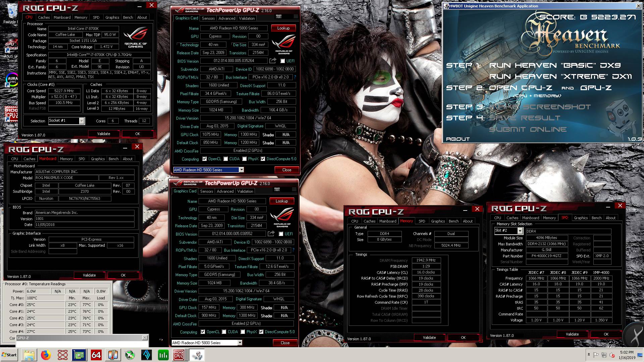Toggle CUDA checkbox in bottom GPU-Z
Viewport: 644px width, 362px height.
pos(224,332)
